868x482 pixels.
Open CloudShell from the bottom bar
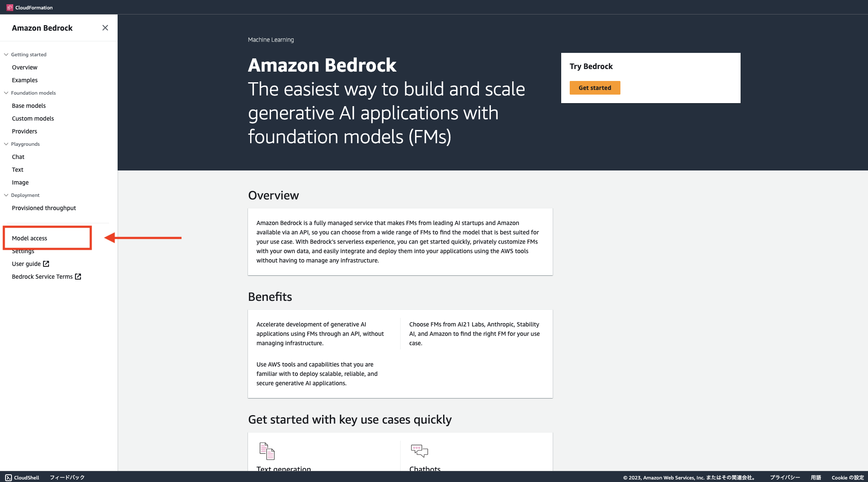click(x=22, y=478)
